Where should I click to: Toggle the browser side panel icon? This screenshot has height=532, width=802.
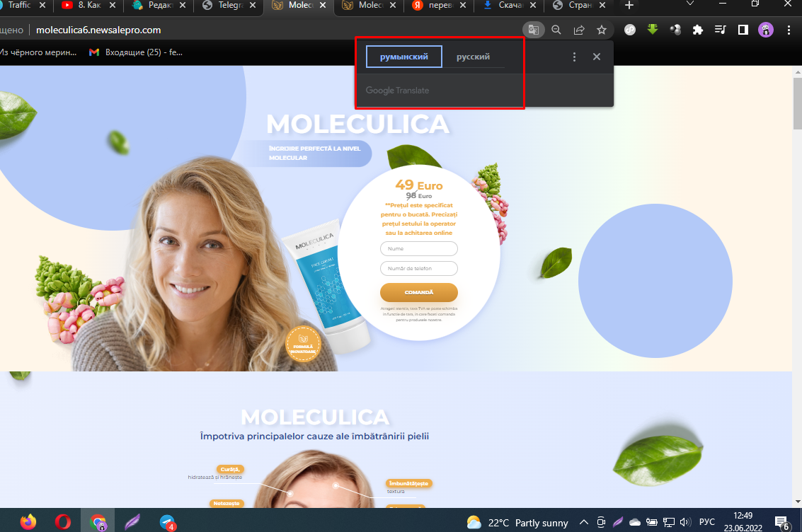click(743, 30)
